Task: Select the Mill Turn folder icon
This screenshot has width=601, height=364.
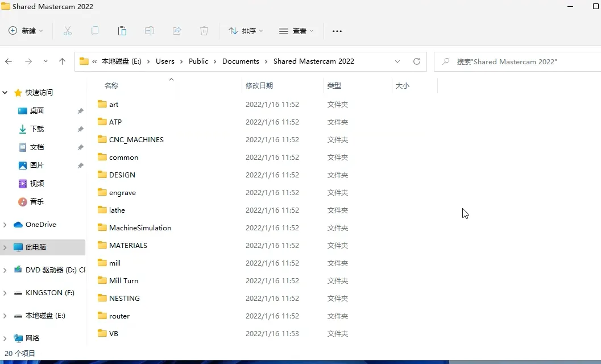Action: point(102,280)
